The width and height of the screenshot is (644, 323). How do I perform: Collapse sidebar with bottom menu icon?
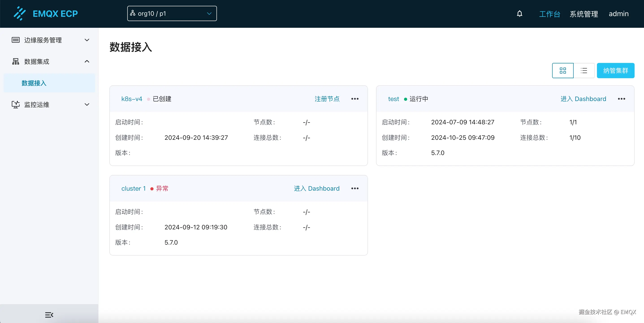pos(49,315)
